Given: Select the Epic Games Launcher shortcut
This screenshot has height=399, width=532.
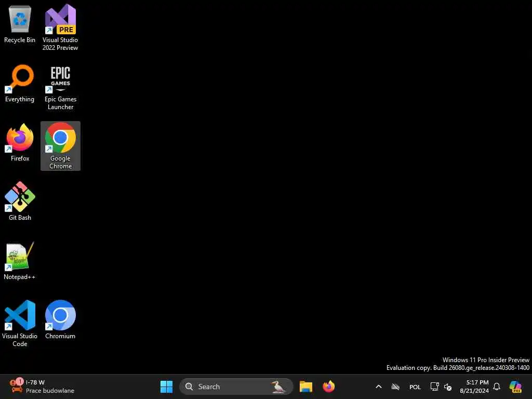Looking at the screenshot, I should [60, 87].
